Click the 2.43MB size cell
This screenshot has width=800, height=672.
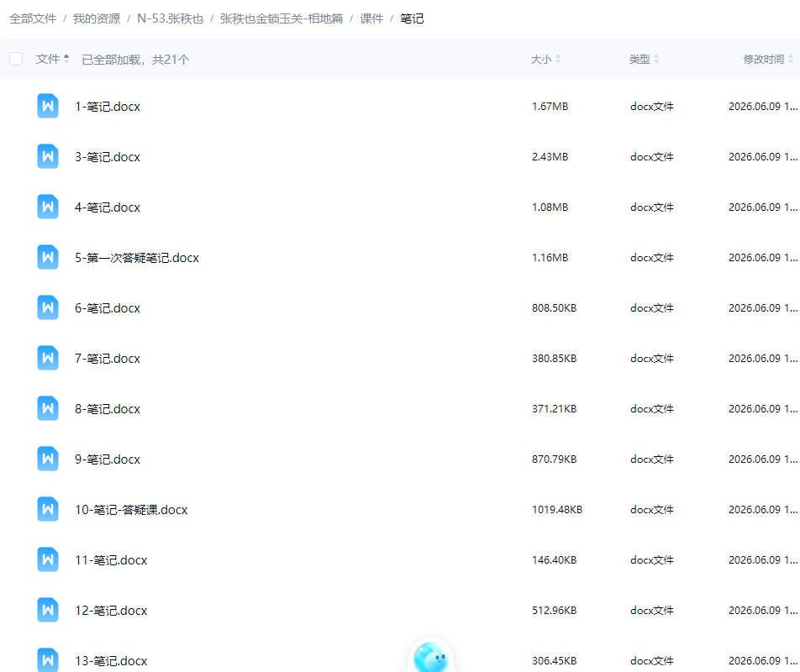pyautogui.click(x=550, y=157)
